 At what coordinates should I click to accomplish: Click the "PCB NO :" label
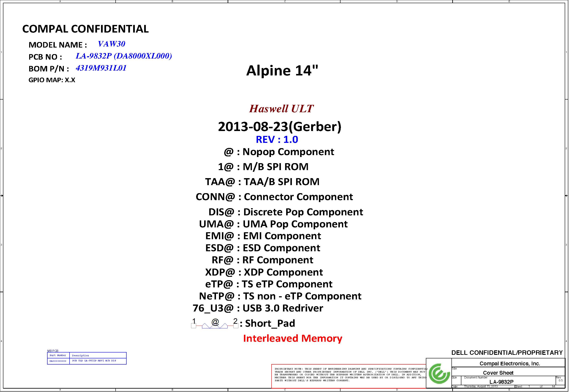tap(45, 57)
